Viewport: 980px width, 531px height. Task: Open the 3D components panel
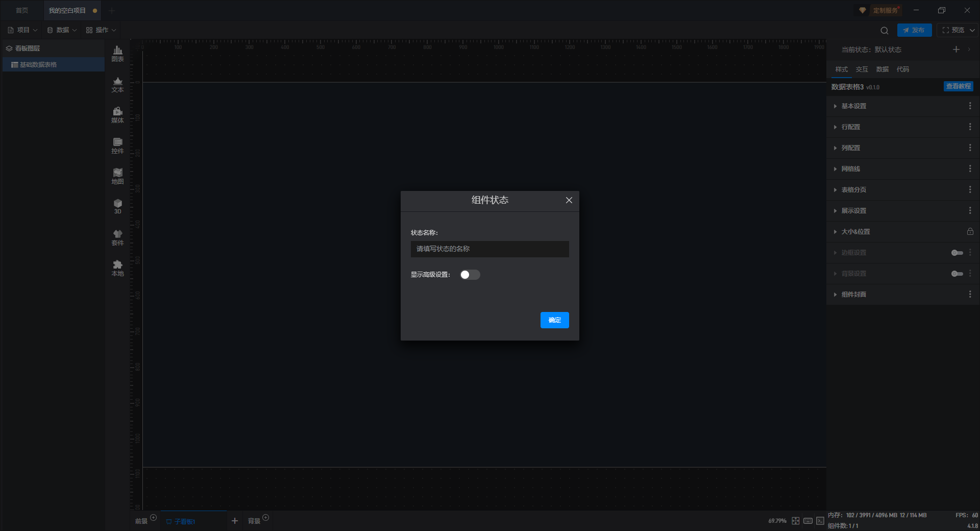point(117,206)
